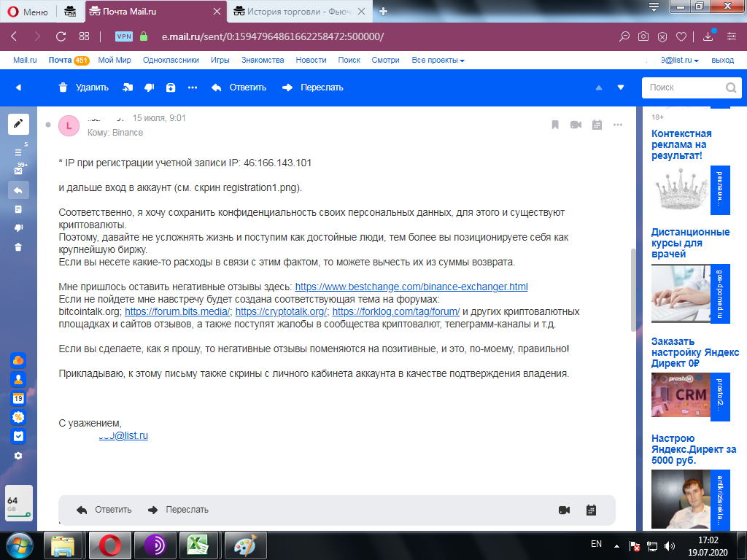The height and width of the screenshot is (560, 747).
Task: Go to previous message up arrow
Action: coord(599,87)
